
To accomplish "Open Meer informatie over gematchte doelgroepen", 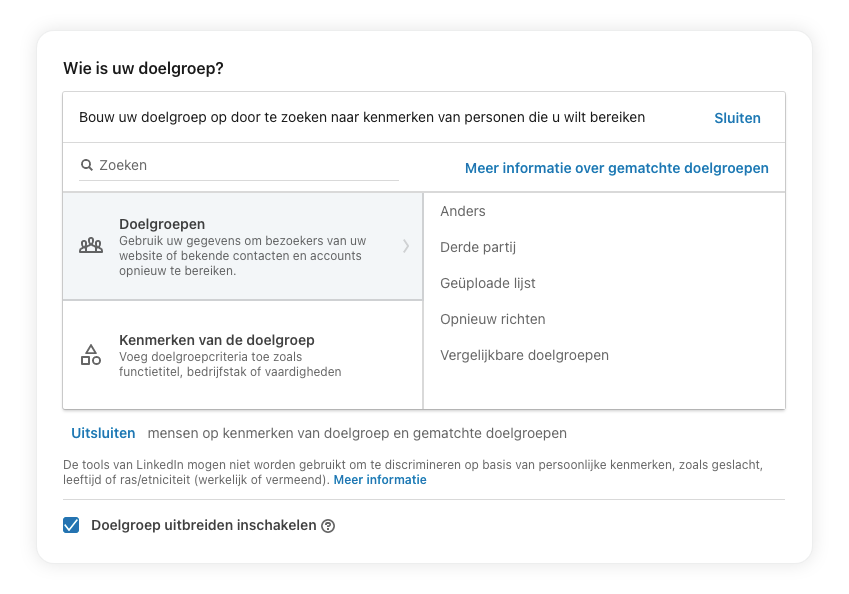I will (x=617, y=168).
